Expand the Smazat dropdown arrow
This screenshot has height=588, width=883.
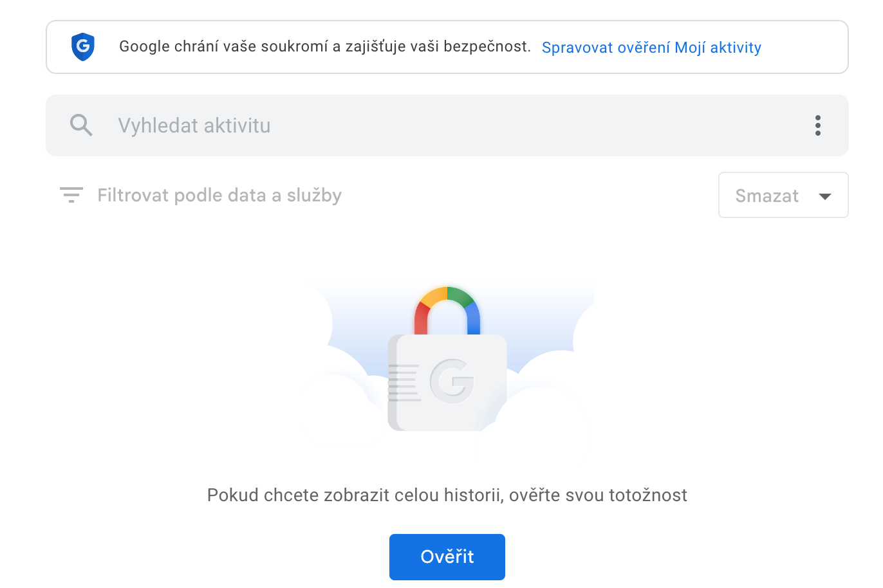(824, 196)
